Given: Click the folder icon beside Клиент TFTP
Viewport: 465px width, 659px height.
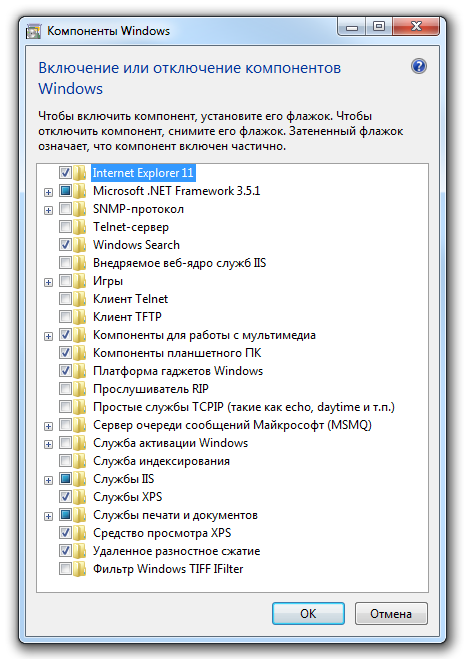Looking at the screenshot, I should (79, 316).
